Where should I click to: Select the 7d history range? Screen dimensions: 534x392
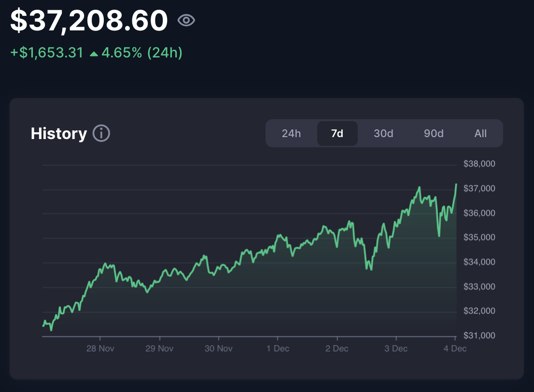pos(337,134)
